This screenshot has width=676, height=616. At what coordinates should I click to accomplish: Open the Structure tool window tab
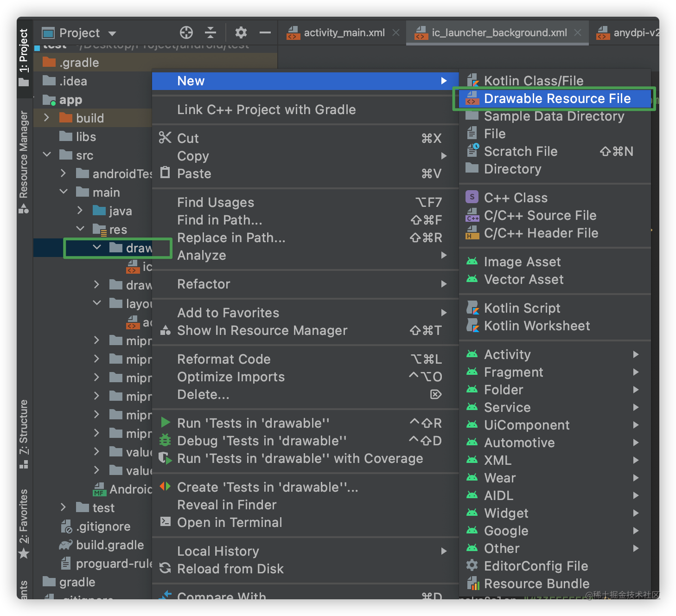(x=24, y=434)
